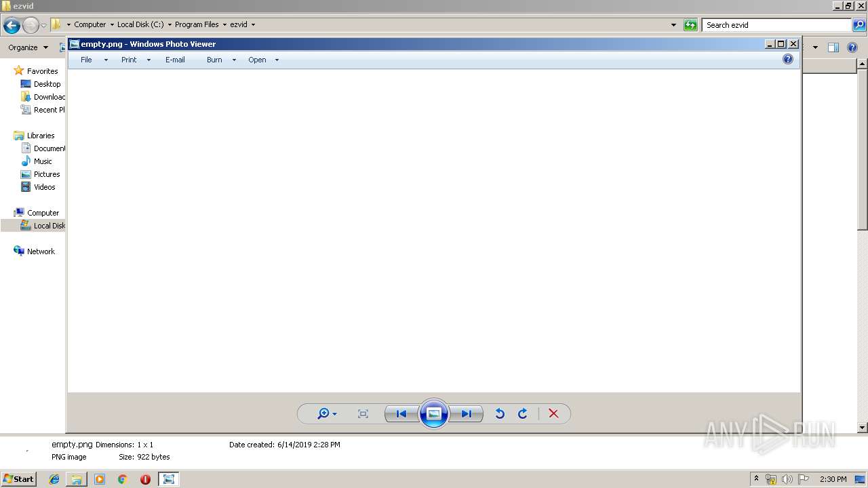The height and width of the screenshot is (488, 868).
Task: Open Windows Explorer taskbar icon
Action: click(77, 479)
